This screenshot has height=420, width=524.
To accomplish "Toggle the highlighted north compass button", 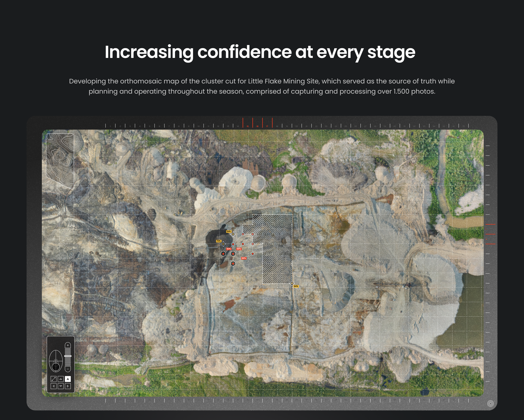I will pyautogui.click(x=68, y=379).
